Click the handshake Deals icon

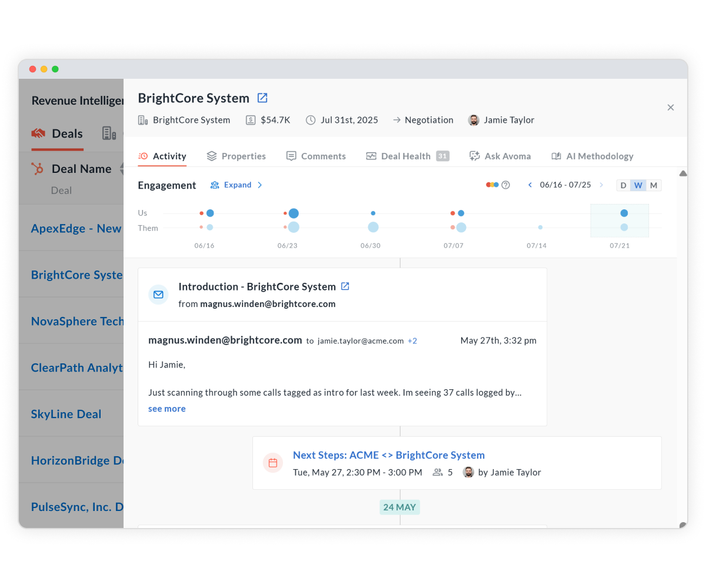38,133
